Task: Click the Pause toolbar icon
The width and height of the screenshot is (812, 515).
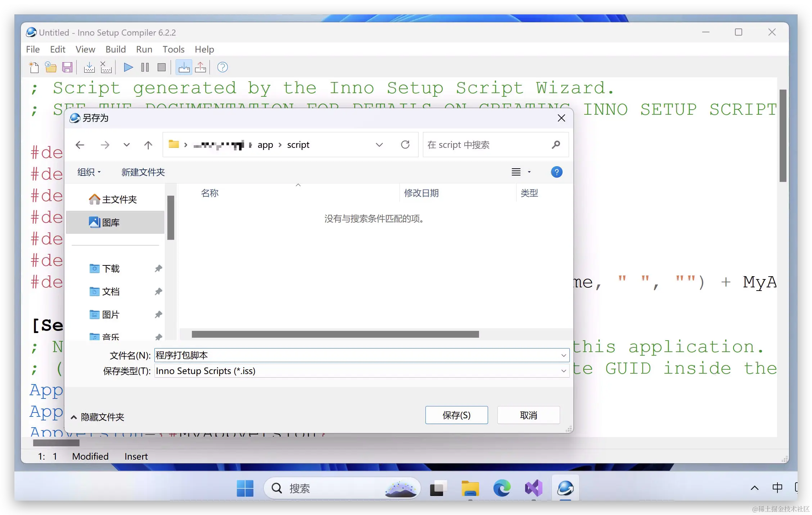Action: tap(145, 67)
